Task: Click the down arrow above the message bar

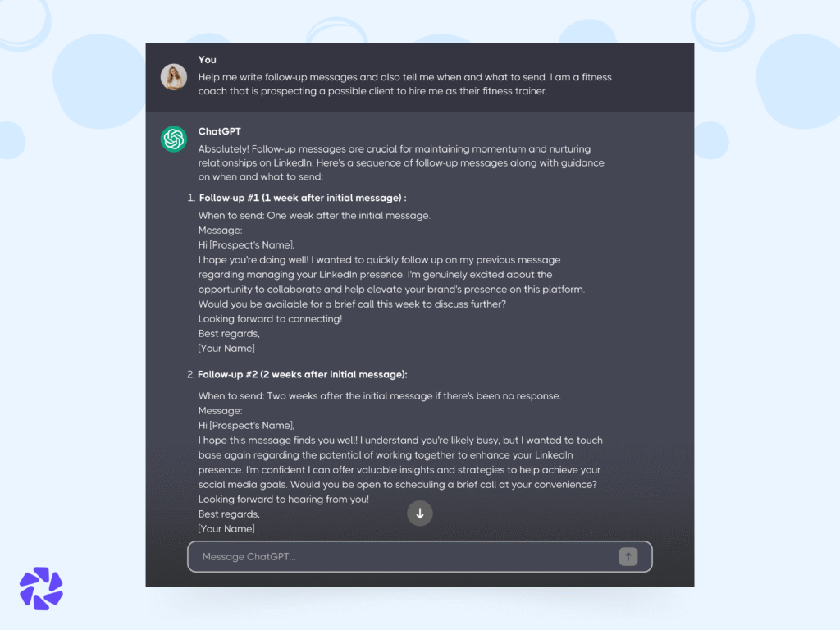Action: 420,513
